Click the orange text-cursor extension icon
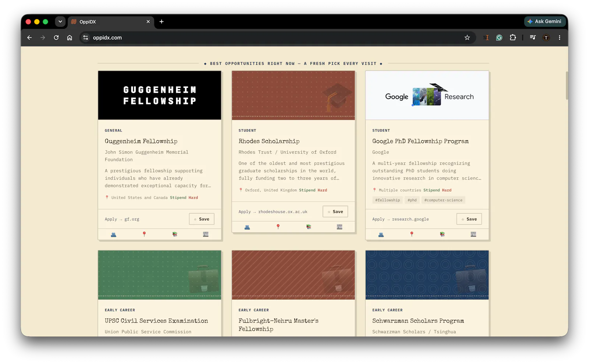This screenshot has width=589, height=364. click(486, 38)
